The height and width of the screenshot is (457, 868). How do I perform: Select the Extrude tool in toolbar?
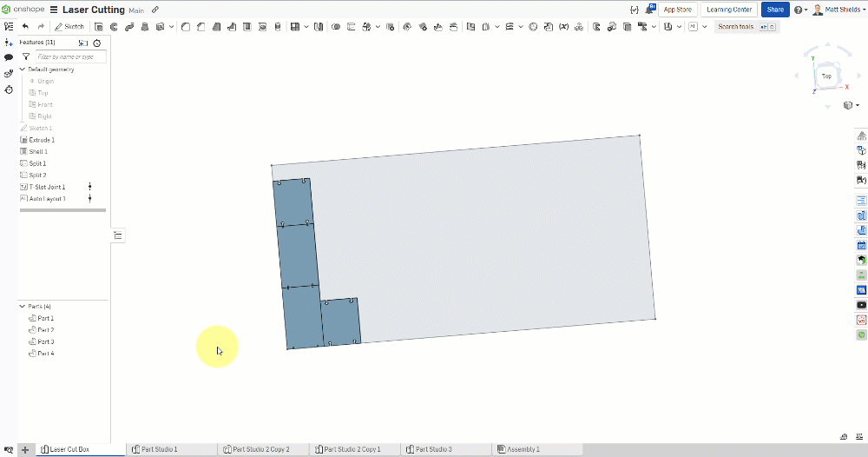(x=99, y=27)
